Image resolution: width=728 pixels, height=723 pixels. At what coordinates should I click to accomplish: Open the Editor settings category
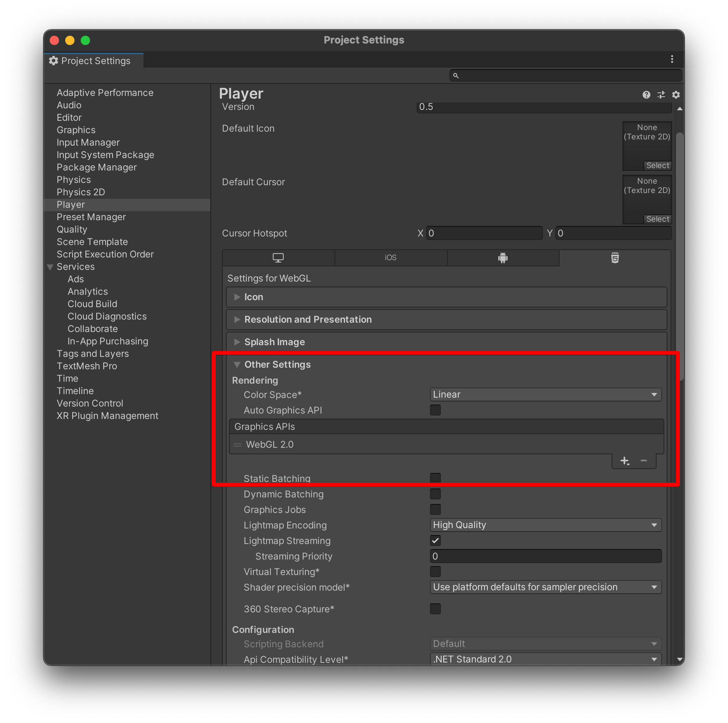point(69,118)
